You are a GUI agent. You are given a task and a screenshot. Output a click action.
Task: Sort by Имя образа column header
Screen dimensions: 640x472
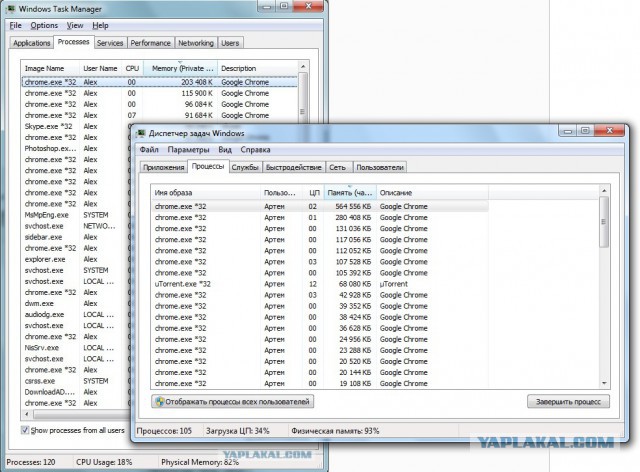point(206,193)
